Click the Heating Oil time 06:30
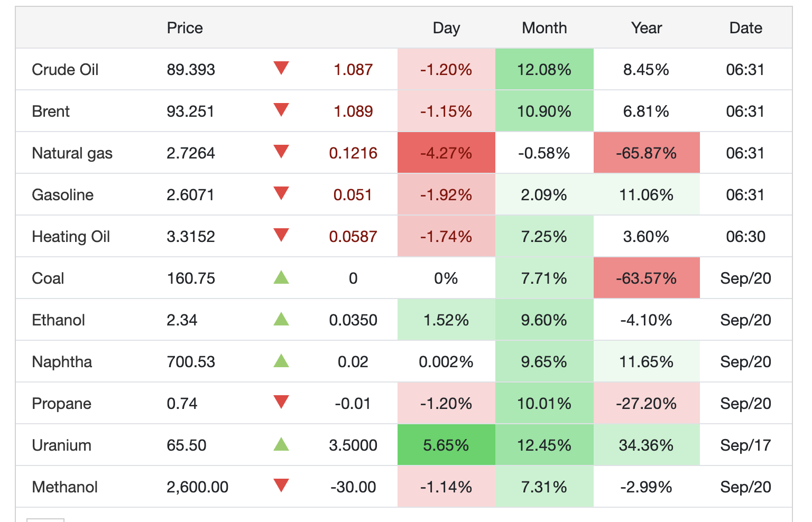 coord(745,236)
